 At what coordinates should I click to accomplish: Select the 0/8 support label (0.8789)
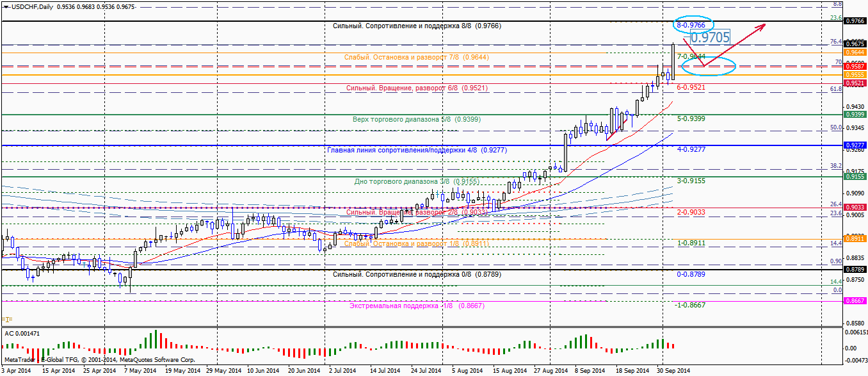(x=417, y=274)
